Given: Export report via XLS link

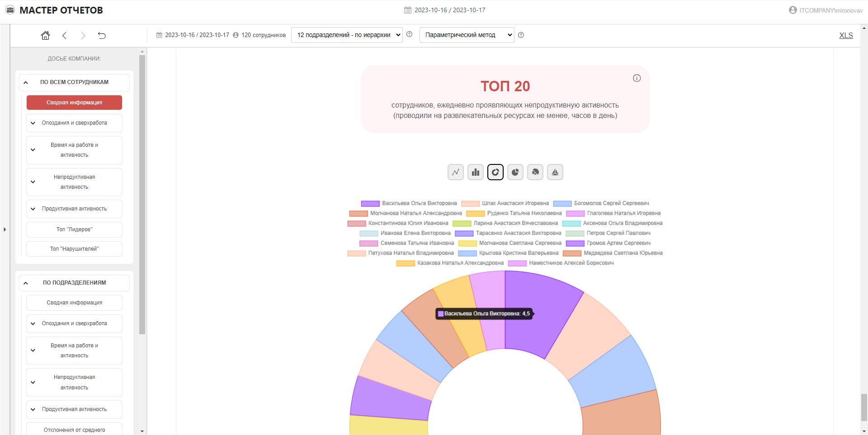Looking at the screenshot, I should 846,35.
